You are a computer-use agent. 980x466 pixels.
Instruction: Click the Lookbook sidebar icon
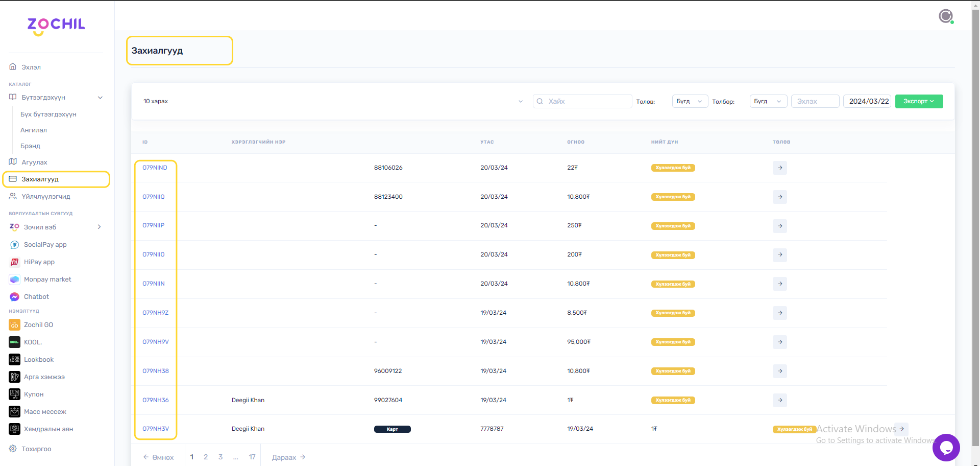[x=14, y=360]
